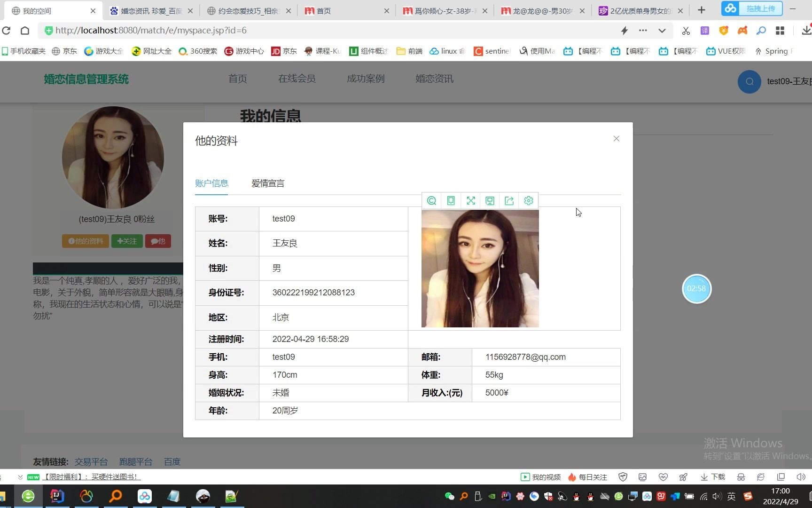The image size is (812, 508).
Task: Switch to 首页 browser tab
Action: (x=347, y=10)
